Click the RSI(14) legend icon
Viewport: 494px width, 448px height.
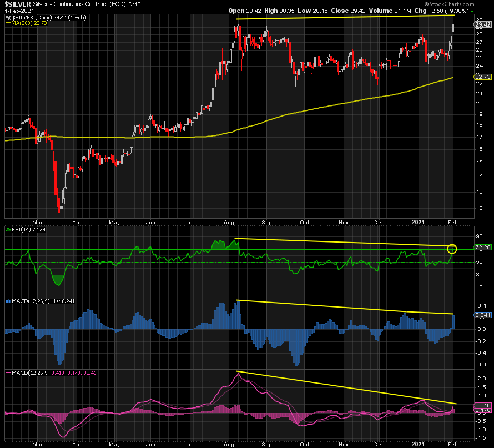pos(8,230)
